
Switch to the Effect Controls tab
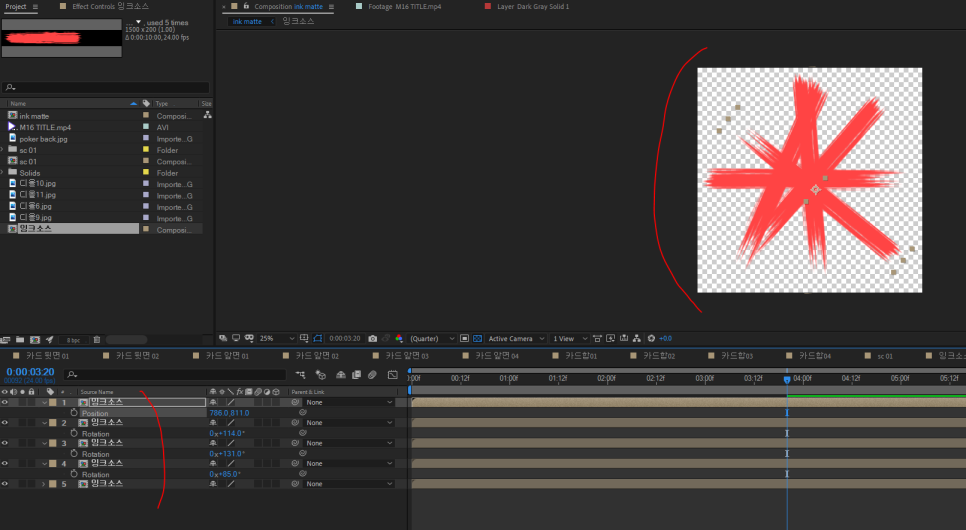[110, 6]
